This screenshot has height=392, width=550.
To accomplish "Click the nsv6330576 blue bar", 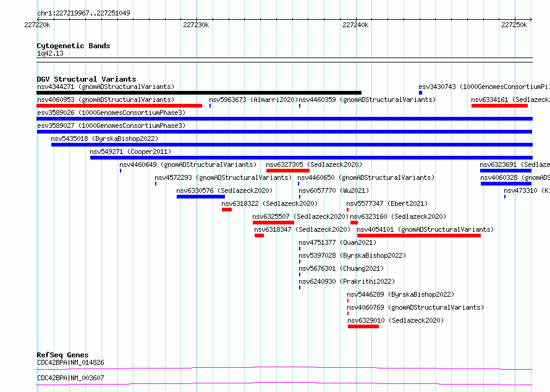I will (201, 197).
